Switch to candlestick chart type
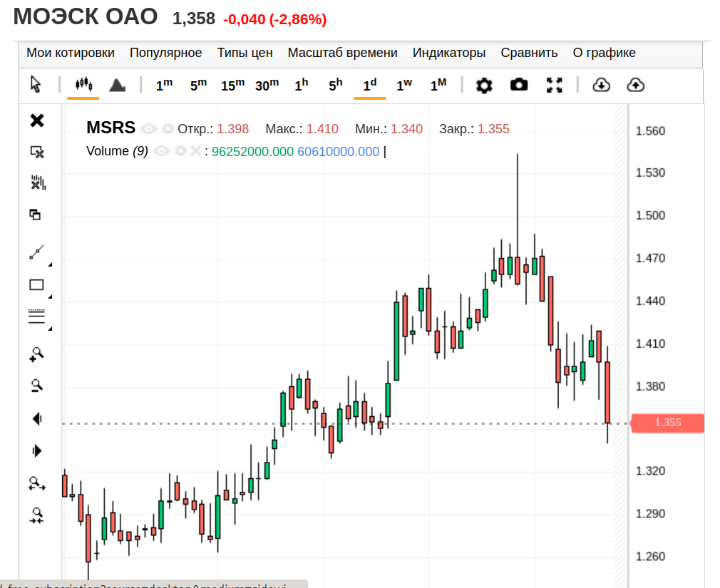720x588 pixels. point(83,85)
